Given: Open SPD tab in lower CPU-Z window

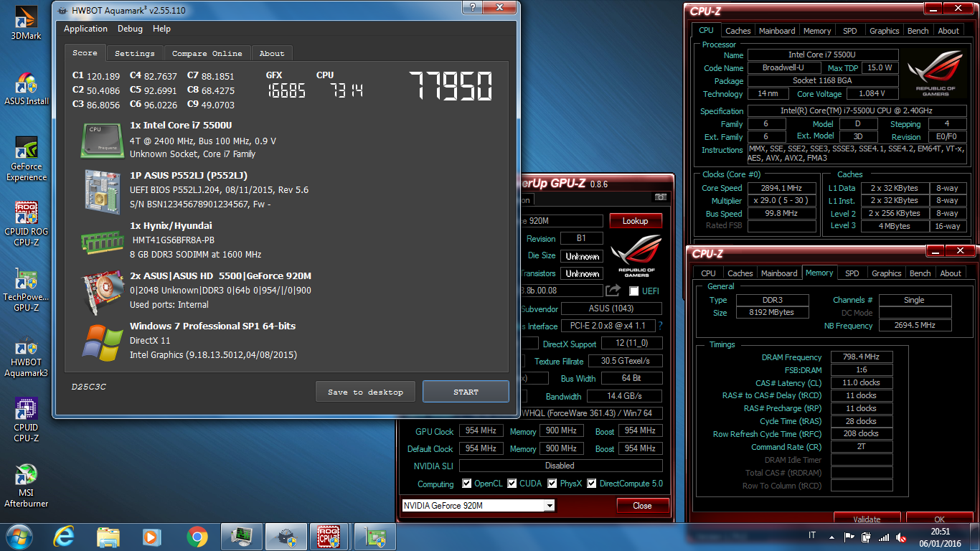Looking at the screenshot, I should pos(852,273).
